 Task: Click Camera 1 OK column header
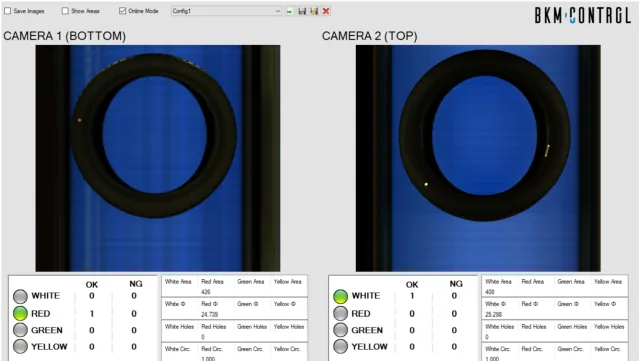coord(92,284)
